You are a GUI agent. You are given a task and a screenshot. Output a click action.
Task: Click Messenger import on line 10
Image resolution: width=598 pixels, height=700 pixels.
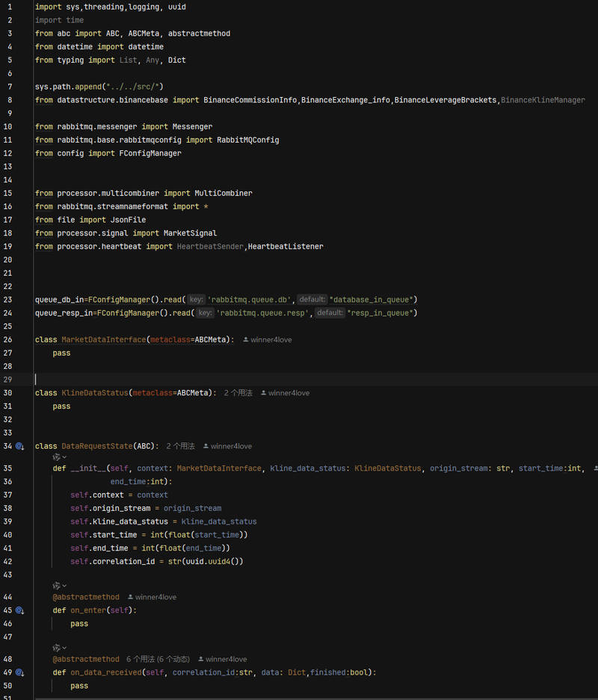tap(193, 127)
